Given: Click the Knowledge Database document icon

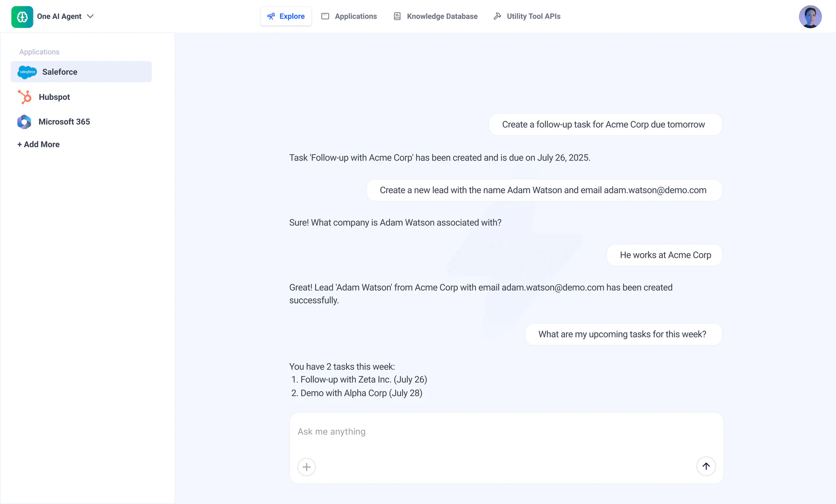Looking at the screenshot, I should click(397, 16).
